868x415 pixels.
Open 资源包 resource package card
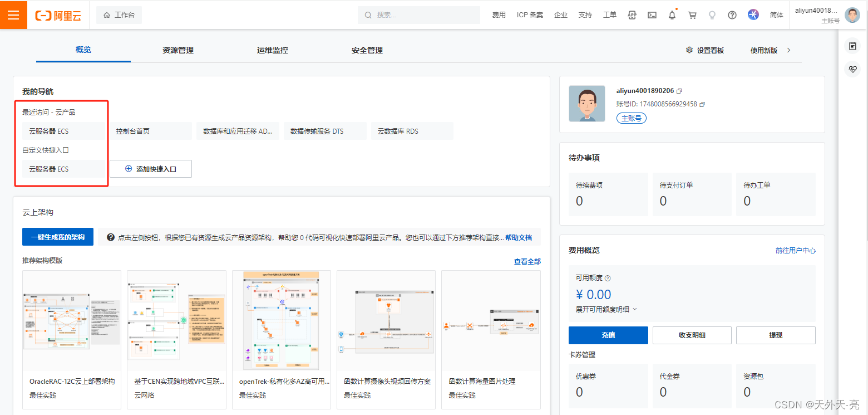click(x=776, y=385)
